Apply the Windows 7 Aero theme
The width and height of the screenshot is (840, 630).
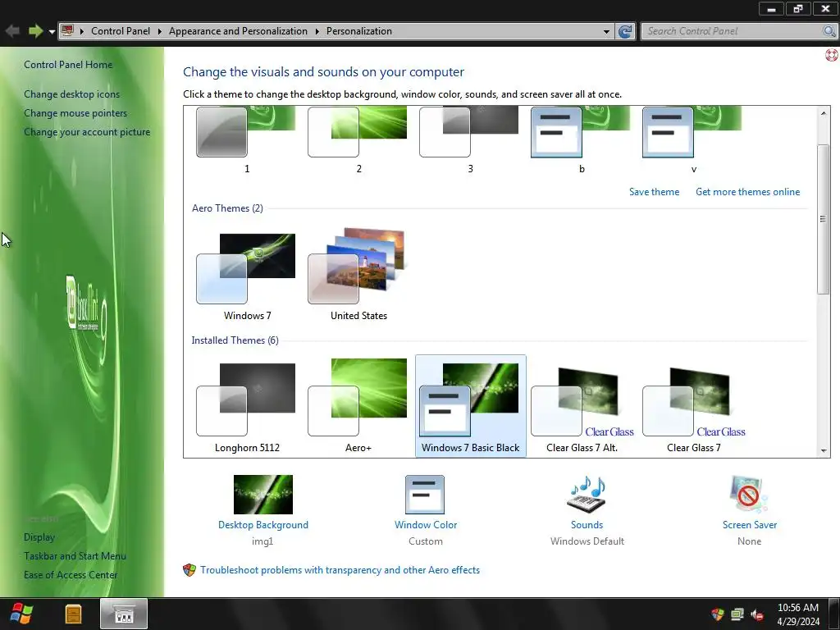[246, 276]
